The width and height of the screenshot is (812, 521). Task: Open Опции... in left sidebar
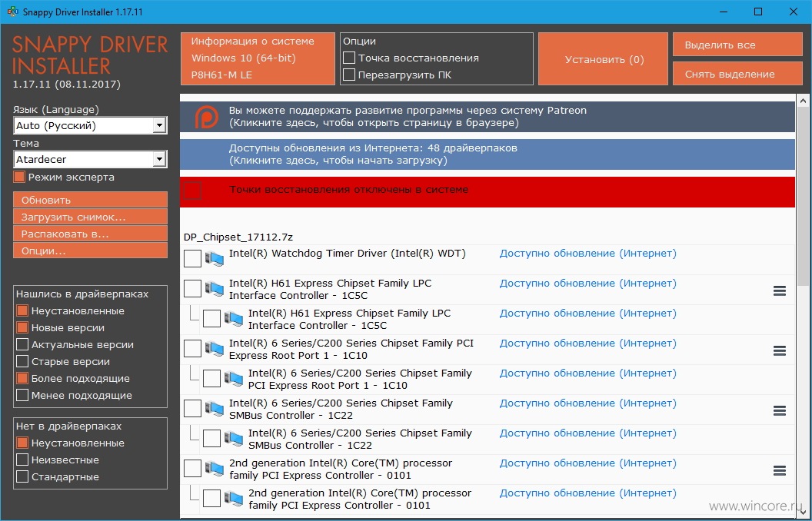(x=90, y=251)
